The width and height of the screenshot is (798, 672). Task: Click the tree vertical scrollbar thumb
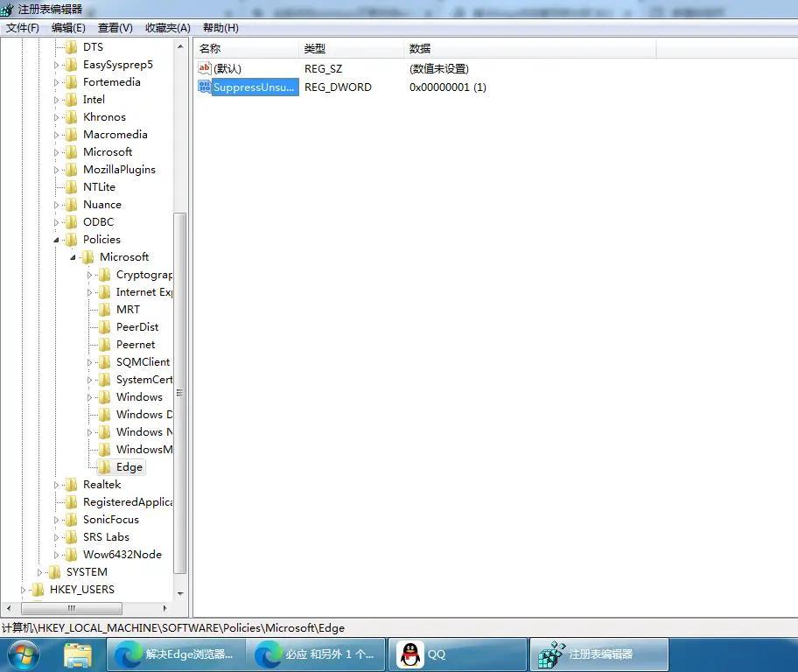tap(180, 394)
